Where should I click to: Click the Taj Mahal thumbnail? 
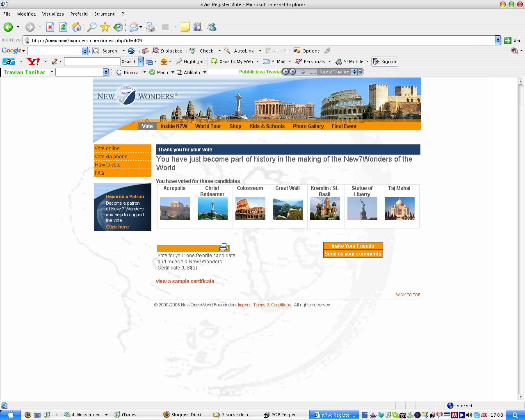coord(399,208)
